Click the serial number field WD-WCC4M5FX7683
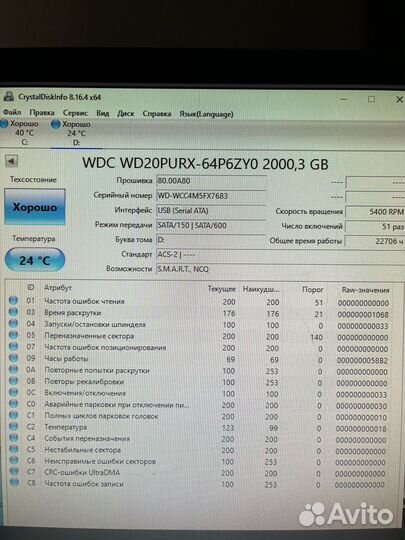 pyautogui.click(x=211, y=196)
